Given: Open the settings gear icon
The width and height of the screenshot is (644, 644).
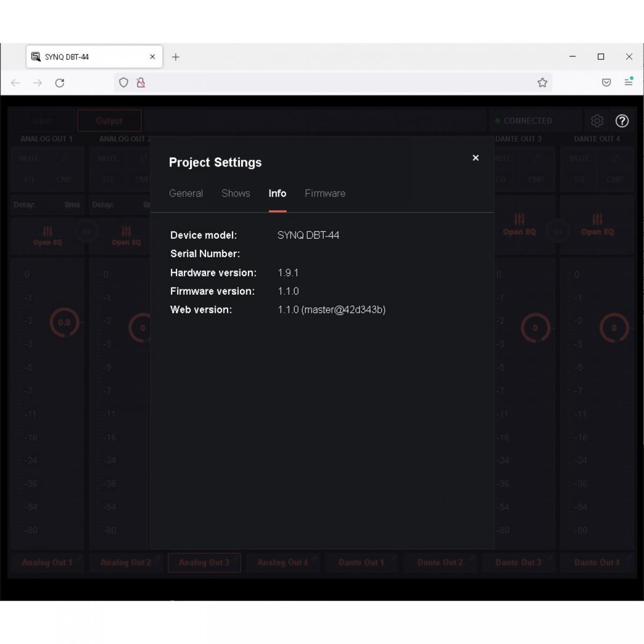Looking at the screenshot, I should coord(597,121).
